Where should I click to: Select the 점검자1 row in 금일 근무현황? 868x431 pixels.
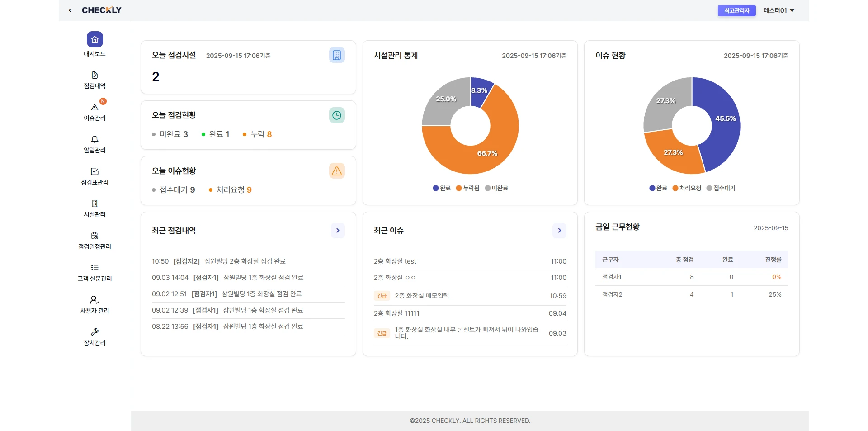(692, 277)
